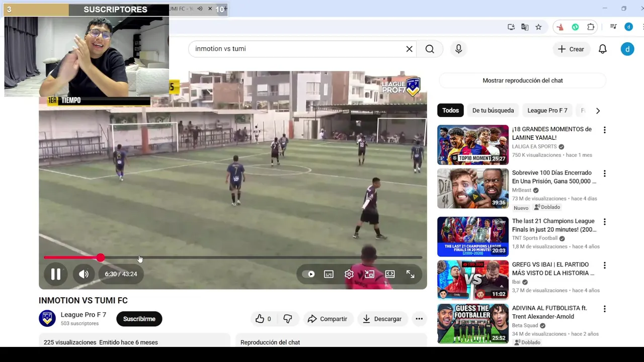Click the Compartir share button
The height and width of the screenshot is (362, 644).
[327, 319]
